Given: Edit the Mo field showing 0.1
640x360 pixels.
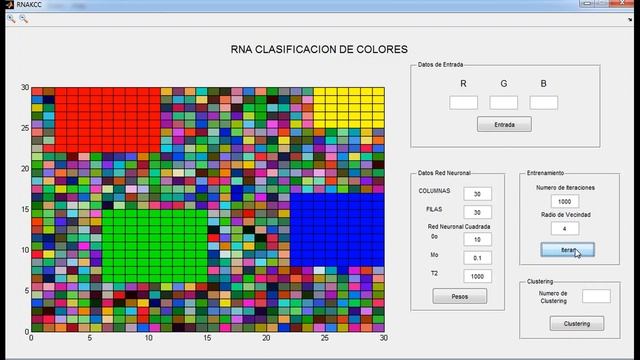Looking at the screenshot, I should tap(477, 258).
